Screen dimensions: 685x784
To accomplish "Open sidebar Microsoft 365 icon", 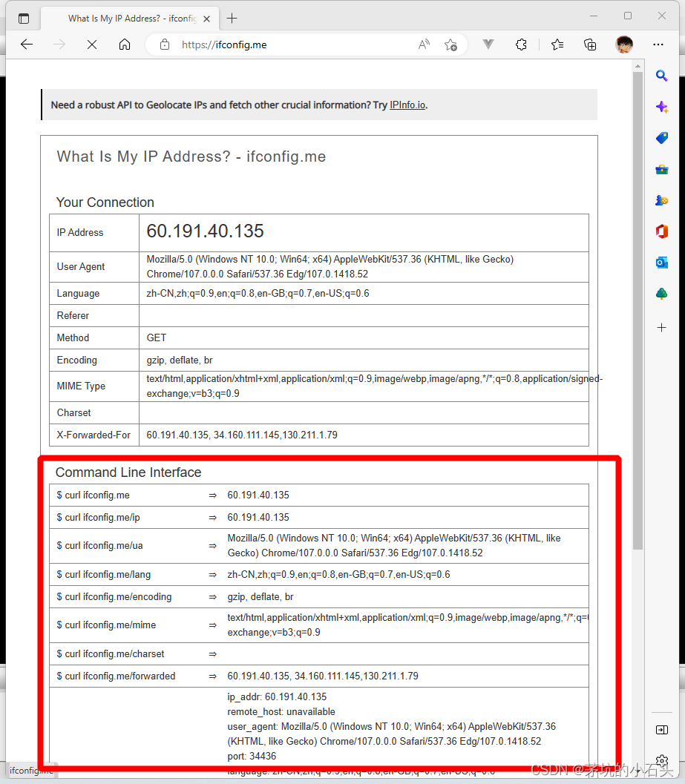I will coord(661,231).
